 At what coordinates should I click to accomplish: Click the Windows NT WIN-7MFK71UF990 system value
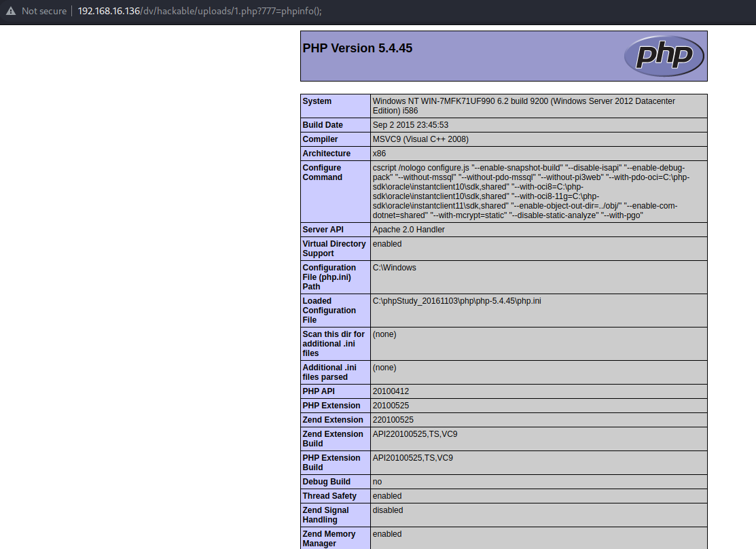click(x=524, y=105)
